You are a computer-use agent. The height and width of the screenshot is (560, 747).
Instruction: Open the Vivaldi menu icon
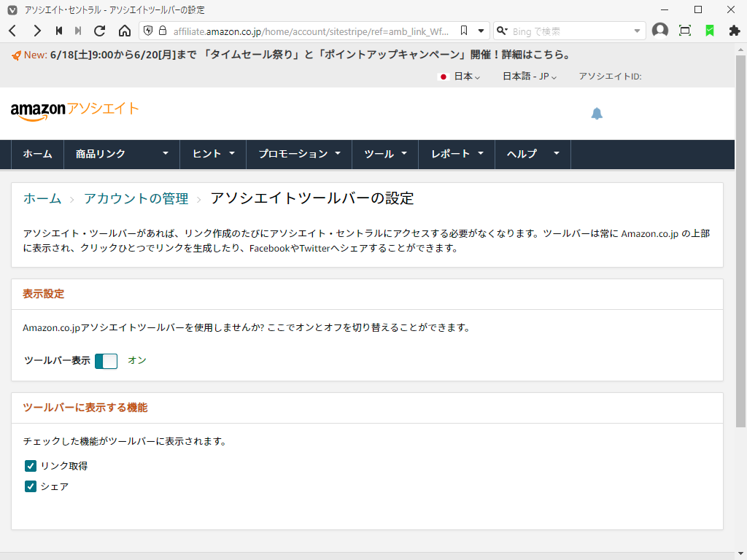point(12,9)
